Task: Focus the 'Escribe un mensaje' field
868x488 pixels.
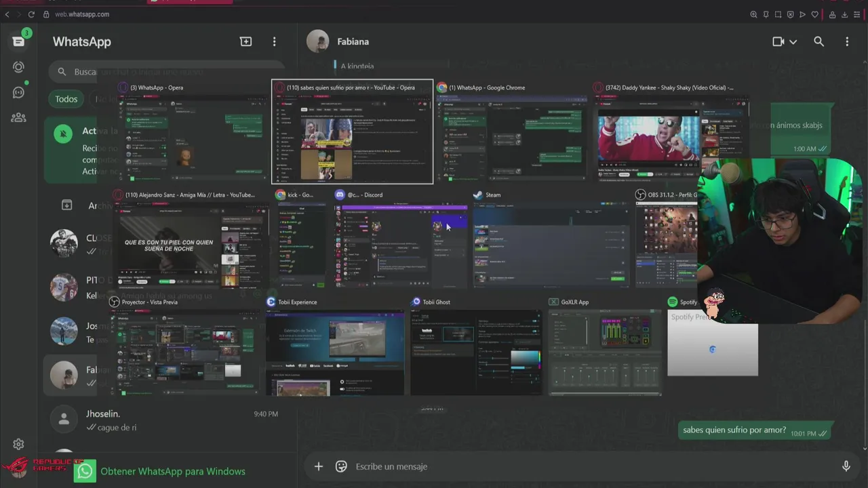Action: [590, 466]
